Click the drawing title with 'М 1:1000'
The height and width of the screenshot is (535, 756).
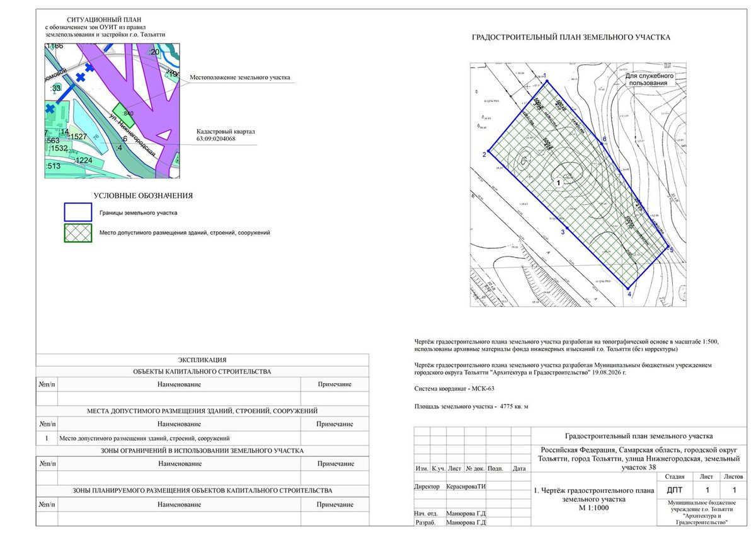point(593,499)
